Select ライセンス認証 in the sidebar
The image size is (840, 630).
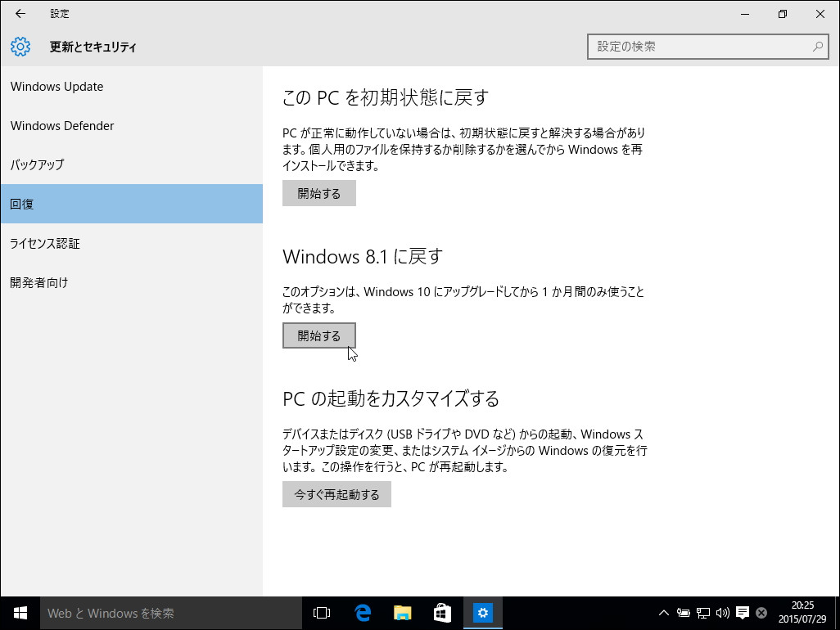pyautogui.click(x=44, y=243)
